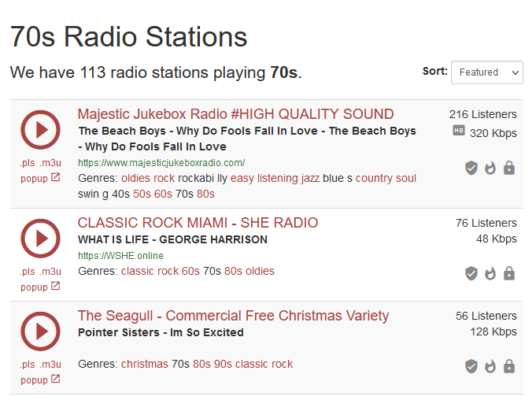Click the shield icon for Majestic Jukebox
532x400 pixels.
pyautogui.click(x=471, y=168)
